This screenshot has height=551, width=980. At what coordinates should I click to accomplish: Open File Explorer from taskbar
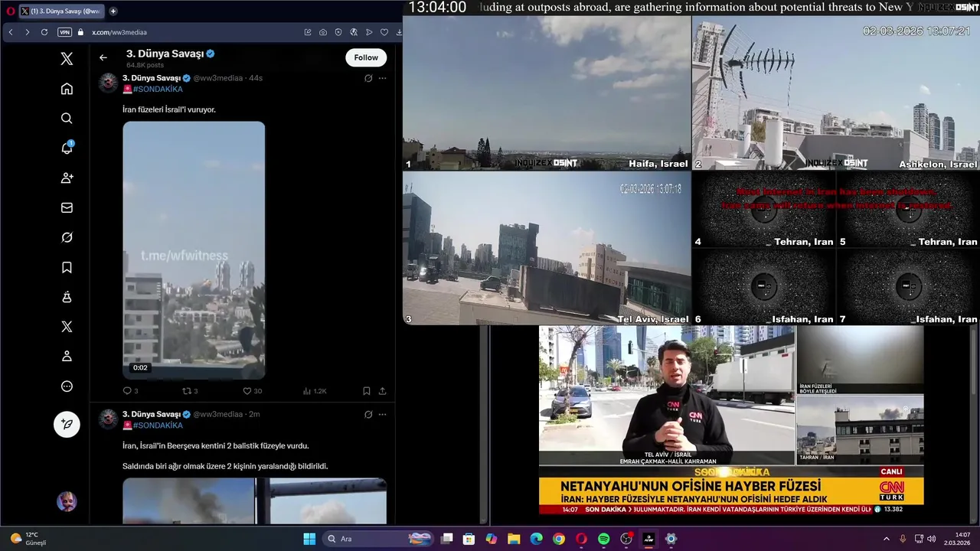tap(514, 539)
